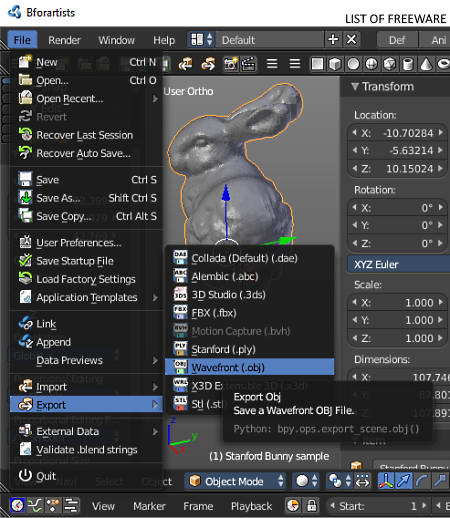This screenshot has height=518, width=450.
Task: Open the XYZ Euler rotation mode dropdown
Action: pos(399,265)
